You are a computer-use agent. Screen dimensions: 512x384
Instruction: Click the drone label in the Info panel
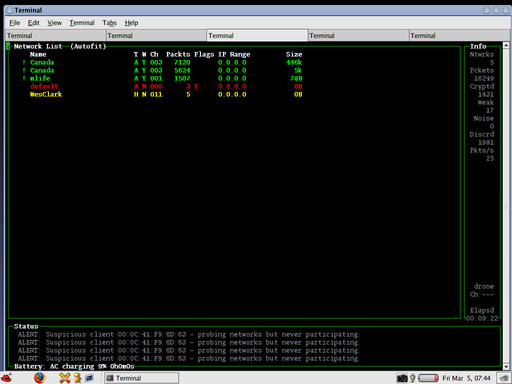tap(484, 286)
